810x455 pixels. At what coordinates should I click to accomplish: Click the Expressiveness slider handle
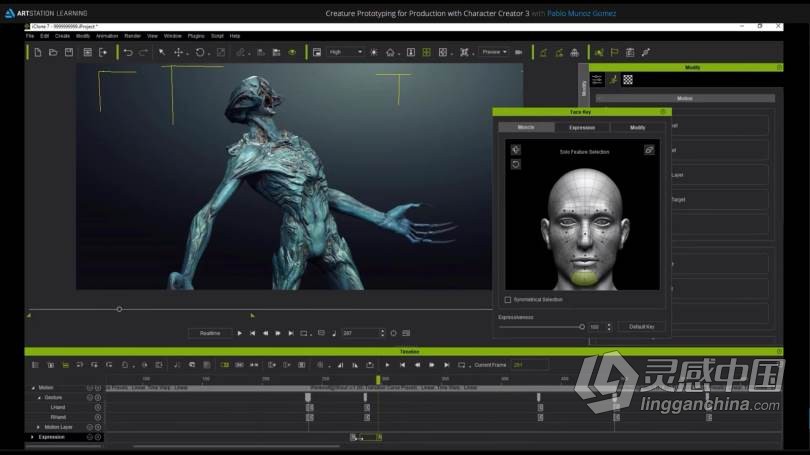tap(582, 327)
